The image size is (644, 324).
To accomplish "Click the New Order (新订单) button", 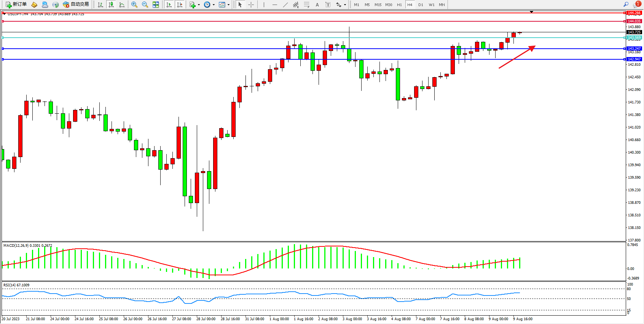I will tap(16, 5).
